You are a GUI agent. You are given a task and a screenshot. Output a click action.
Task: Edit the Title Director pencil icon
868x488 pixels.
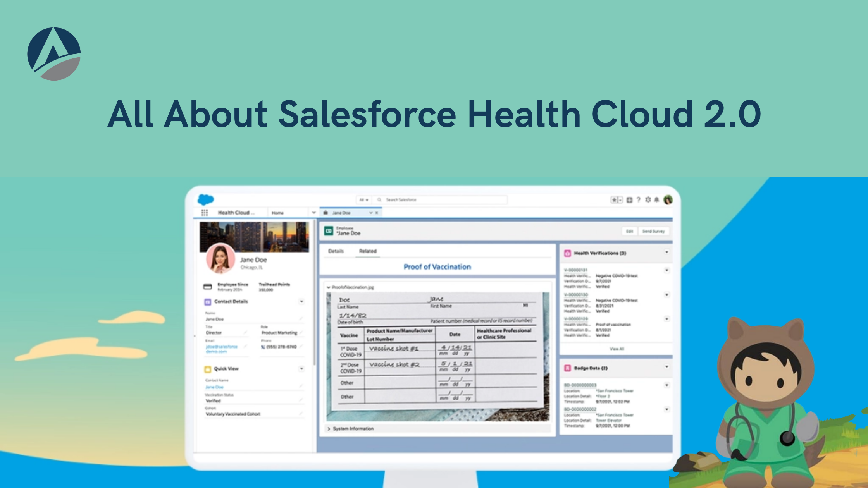[245, 332]
